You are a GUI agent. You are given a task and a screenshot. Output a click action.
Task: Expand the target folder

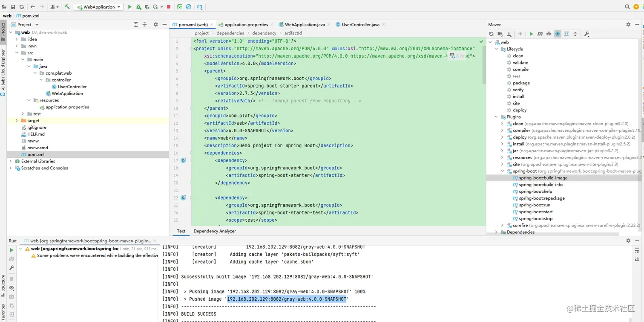(17, 121)
